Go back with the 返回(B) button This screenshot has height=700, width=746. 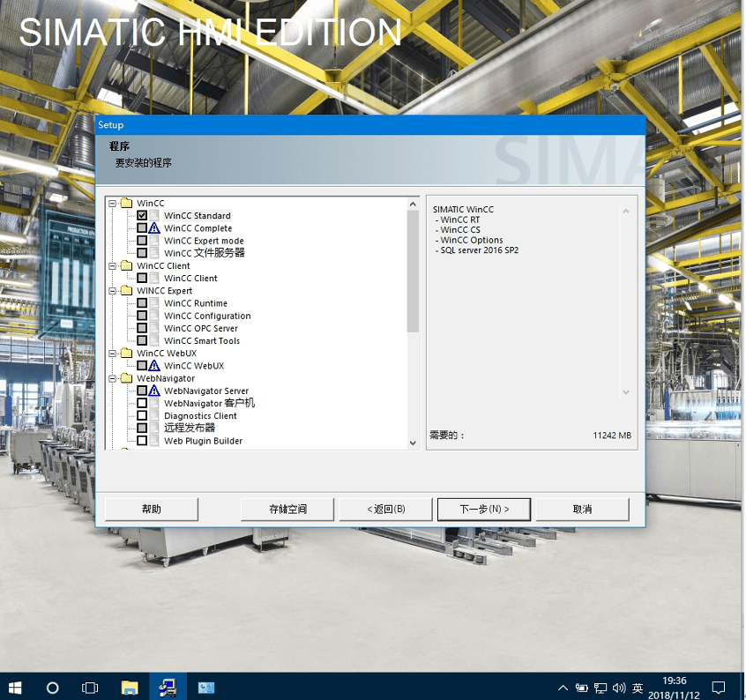pos(386,510)
